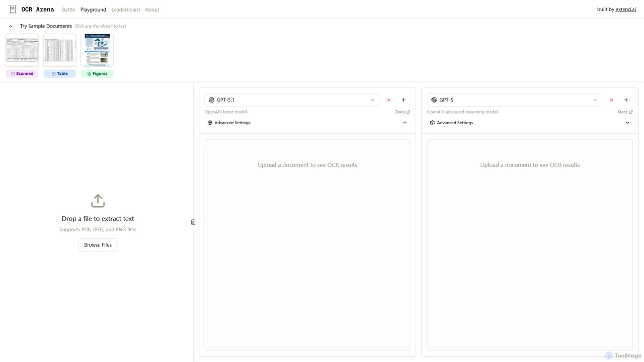644x362 pixels.
Task: Add a model after GPT-5.1 panel
Action: coord(404,100)
